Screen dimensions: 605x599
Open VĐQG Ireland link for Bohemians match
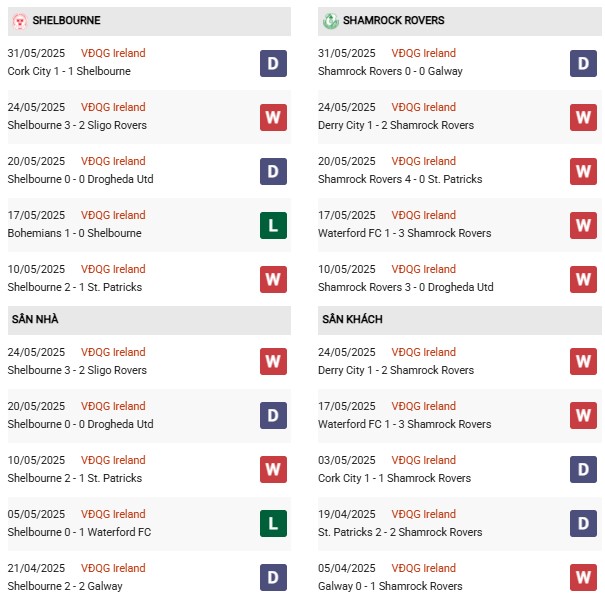(113, 215)
